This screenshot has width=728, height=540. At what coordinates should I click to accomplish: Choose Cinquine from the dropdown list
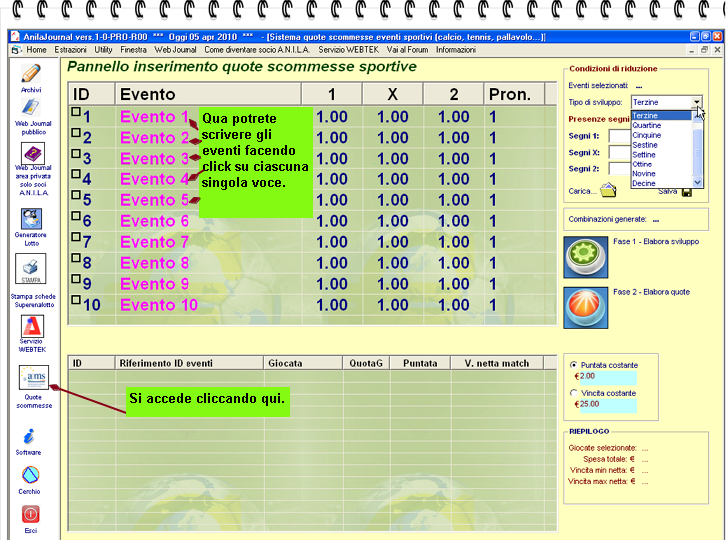click(647, 135)
